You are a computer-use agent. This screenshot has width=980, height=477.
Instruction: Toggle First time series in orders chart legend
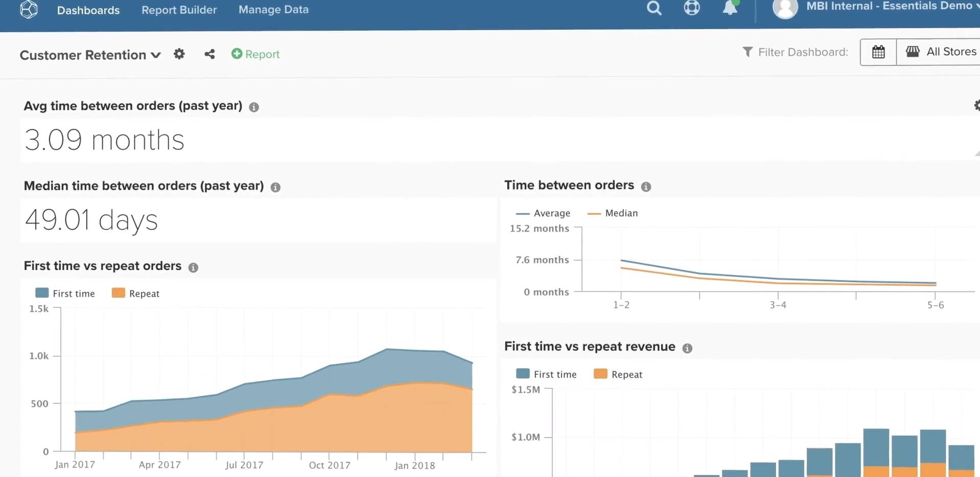(x=65, y=293)
